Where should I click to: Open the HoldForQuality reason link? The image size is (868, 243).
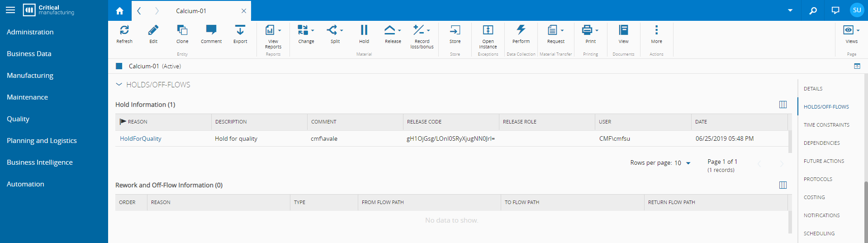coord(141,139)
